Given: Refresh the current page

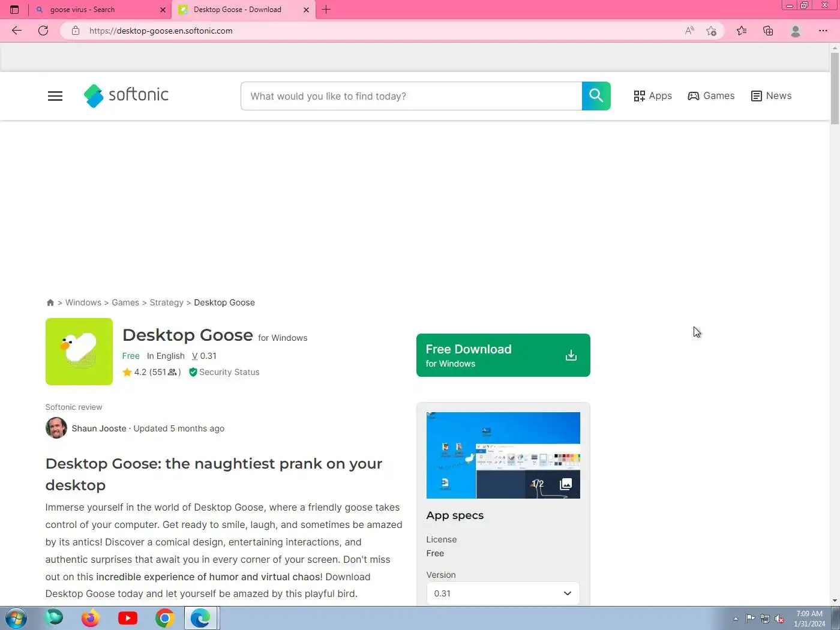Looking at the screenshot, I should [x=43, y=31].
